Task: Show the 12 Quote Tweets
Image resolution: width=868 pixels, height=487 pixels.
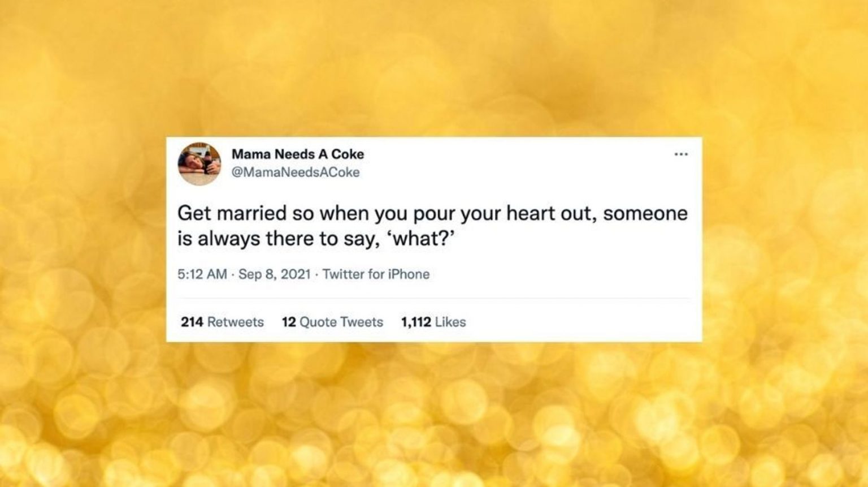Action: (332, 322)
